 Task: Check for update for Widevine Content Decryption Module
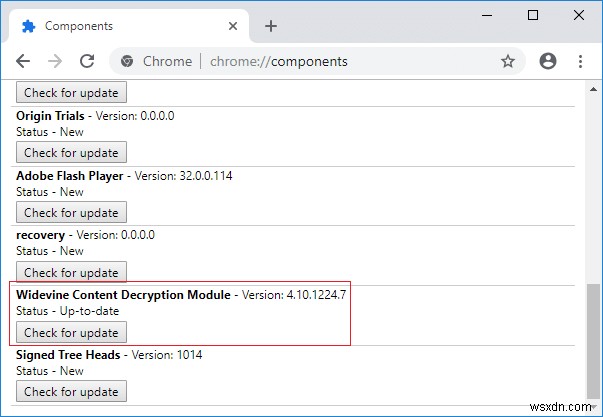click(x=71, y=332)
